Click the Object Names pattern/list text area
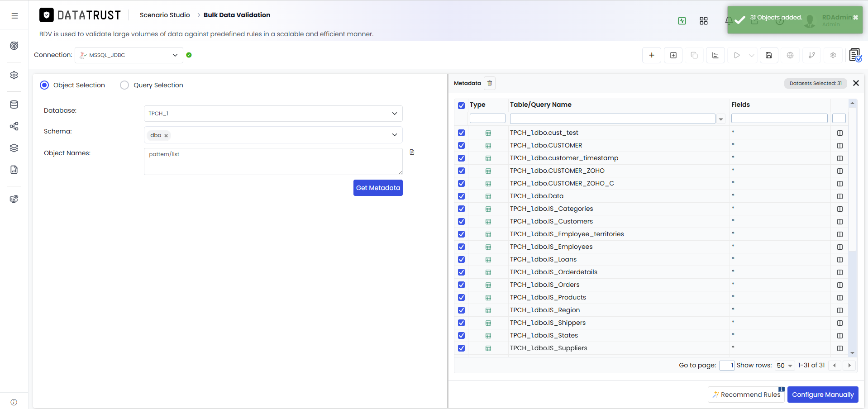Screen dimensions: 868x409 coord(273,162)
